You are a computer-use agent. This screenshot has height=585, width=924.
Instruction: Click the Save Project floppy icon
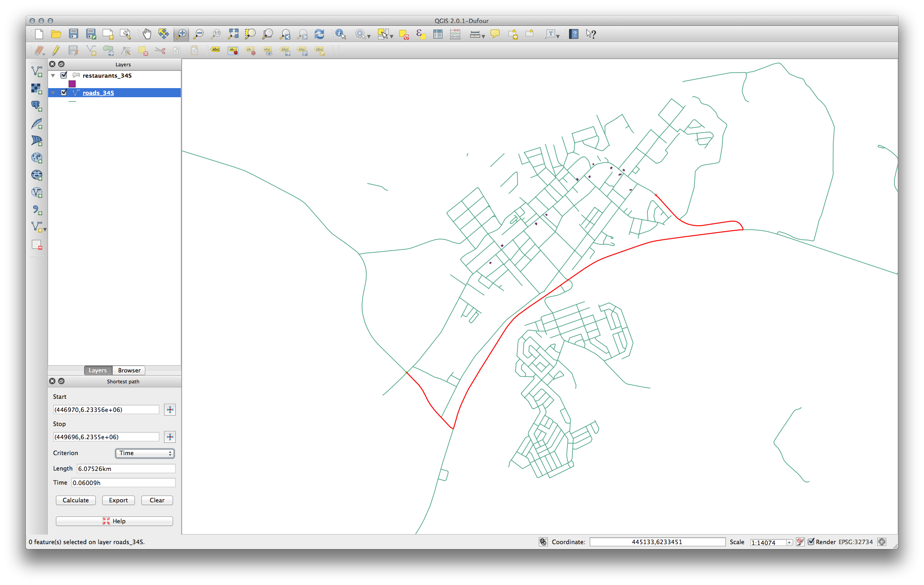[x=74, y=34]
